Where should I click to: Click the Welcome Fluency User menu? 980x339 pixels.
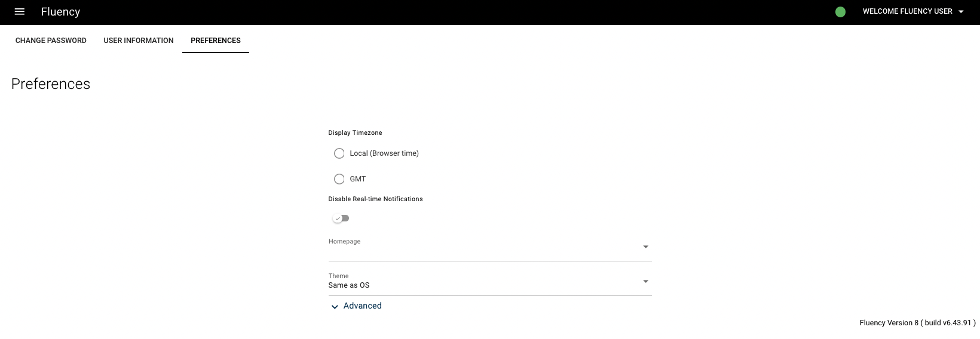tap(913, 12)
